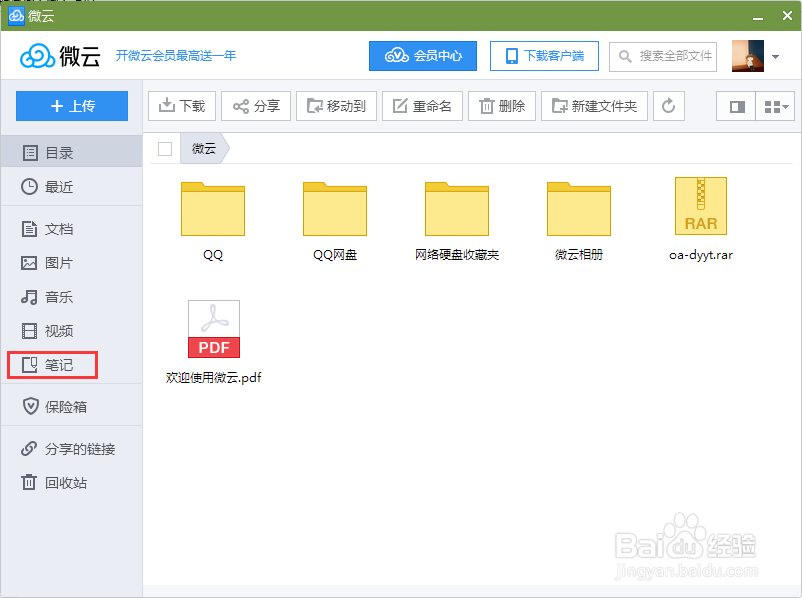Toggle the preview pane layout icon
The width and height of the screenshot is (802, 598).
(736, 106)
